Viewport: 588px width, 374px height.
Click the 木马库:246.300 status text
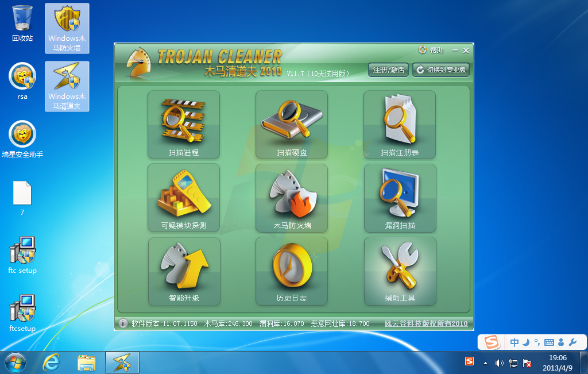(x=228, y=323)
